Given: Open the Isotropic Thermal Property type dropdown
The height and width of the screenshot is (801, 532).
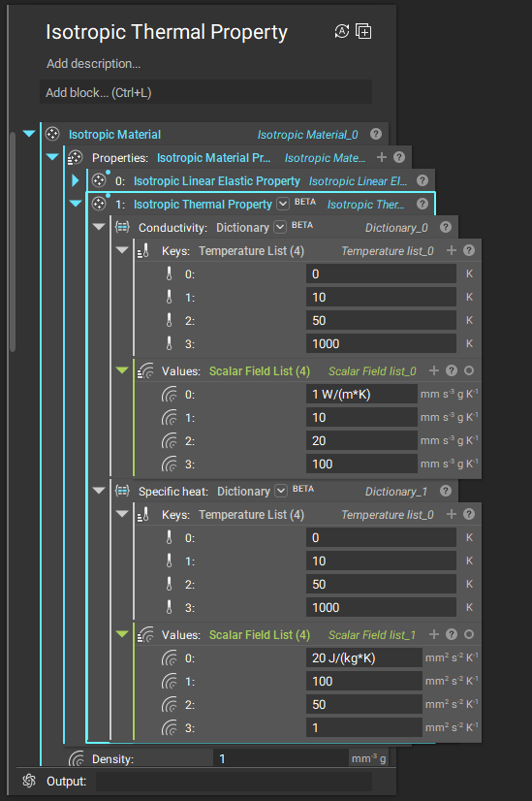Looking at the screenshot, I should pyautogui.click(x=283, y=204).
